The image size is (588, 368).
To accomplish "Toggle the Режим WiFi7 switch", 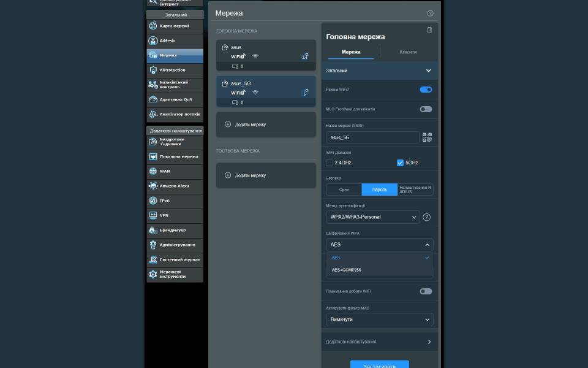I will [426, 90].
